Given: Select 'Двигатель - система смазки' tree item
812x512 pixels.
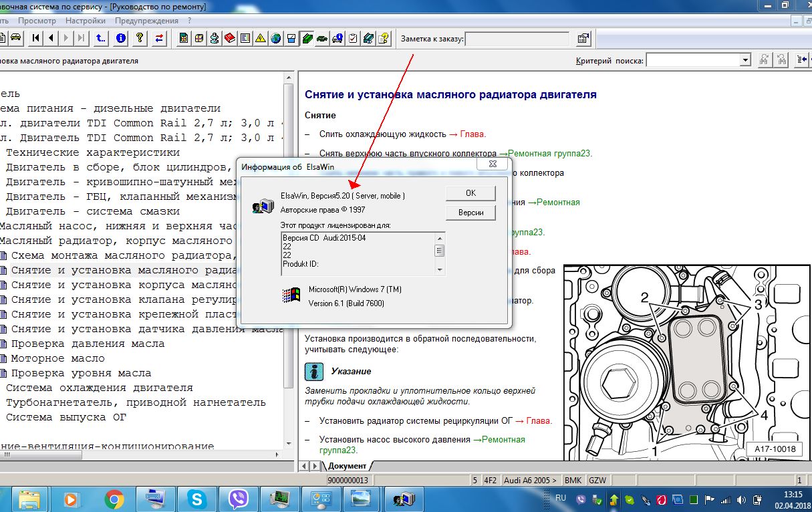Looking at the screenshot, I should tap(93, 211).
